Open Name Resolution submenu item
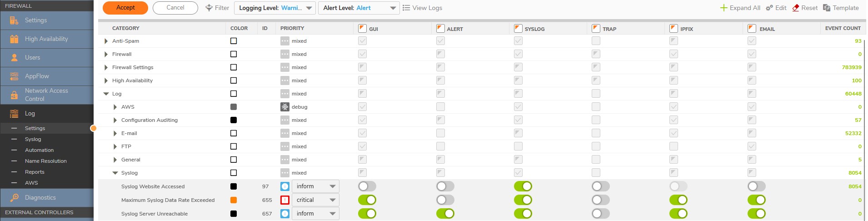 (x=47, y=161)
